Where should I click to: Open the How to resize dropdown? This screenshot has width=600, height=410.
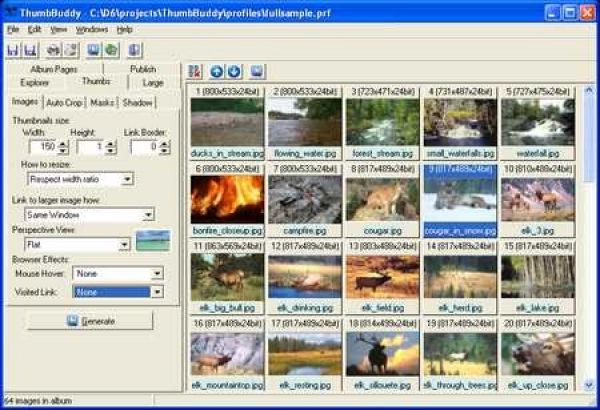click(127, 179)
